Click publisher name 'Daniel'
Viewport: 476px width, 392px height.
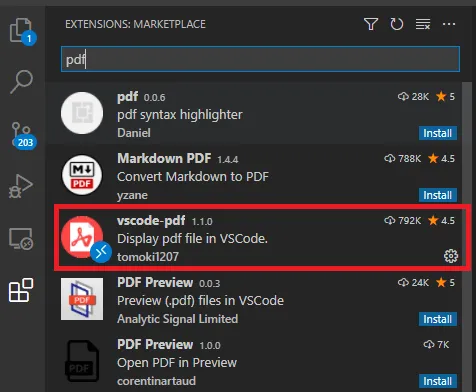(x=134, y=133)
